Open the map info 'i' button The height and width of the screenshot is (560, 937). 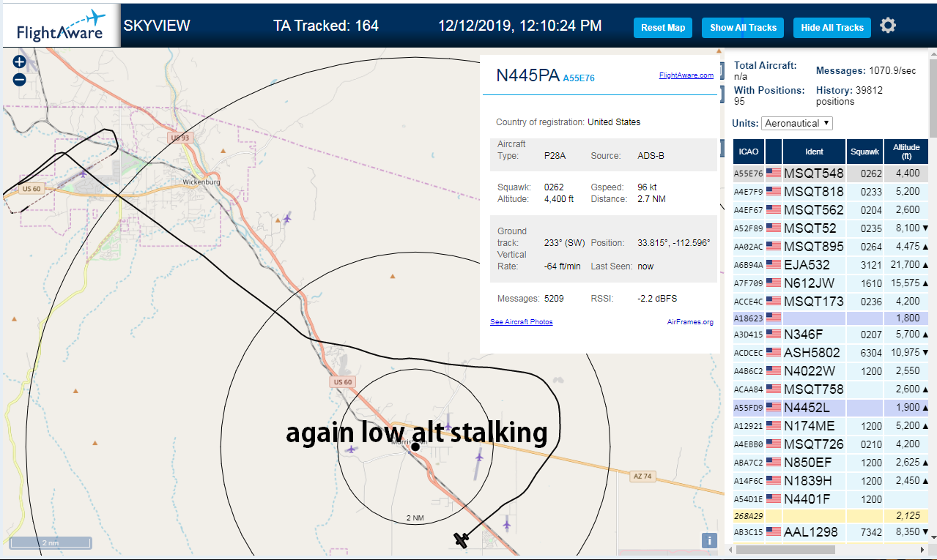pyautogui.click(x=709, y=541)
